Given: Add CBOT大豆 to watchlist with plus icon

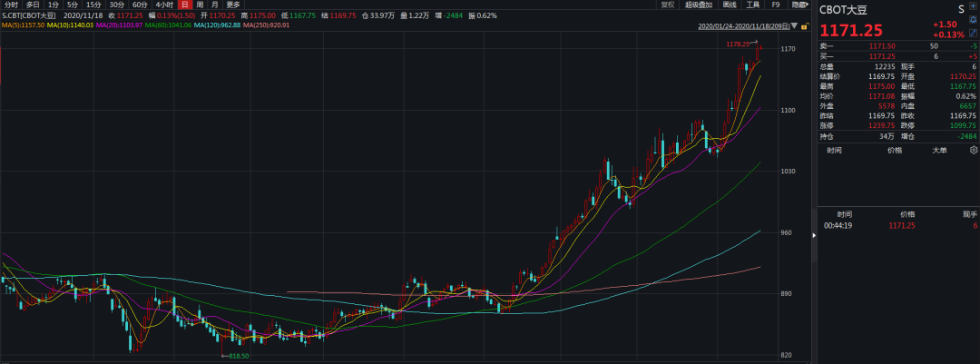Looking at the screenshot, I should [x=973, y=5].
